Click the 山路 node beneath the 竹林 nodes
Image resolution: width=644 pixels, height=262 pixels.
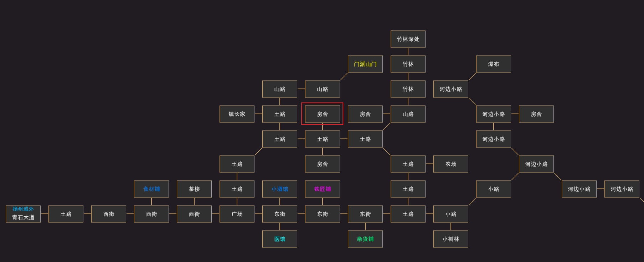408,114
